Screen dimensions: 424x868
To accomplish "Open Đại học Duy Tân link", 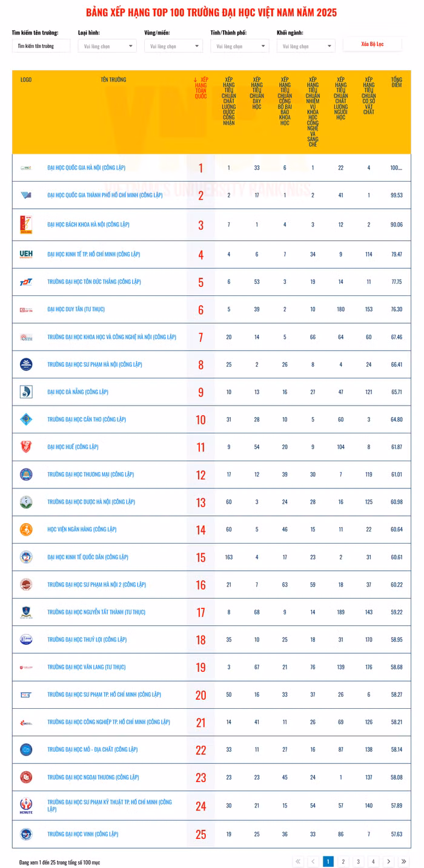I will tap(76, 309).
